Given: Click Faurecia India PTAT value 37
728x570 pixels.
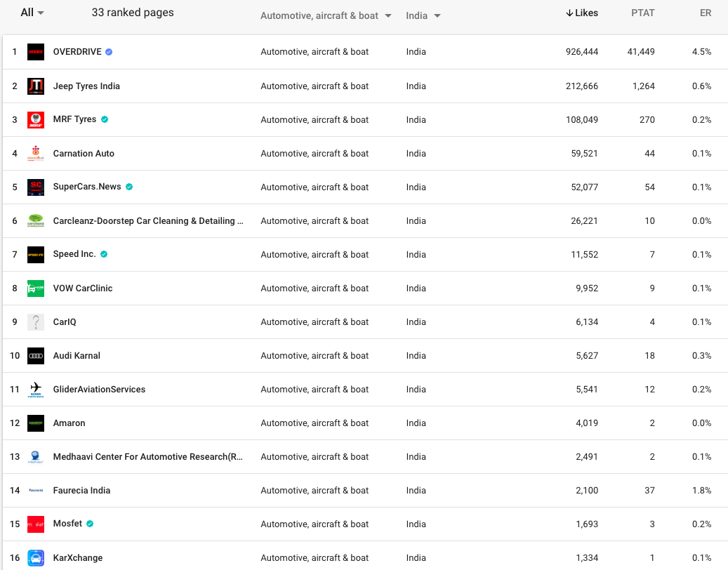Looking at the screenshot, I should click(x=649, y=490).
